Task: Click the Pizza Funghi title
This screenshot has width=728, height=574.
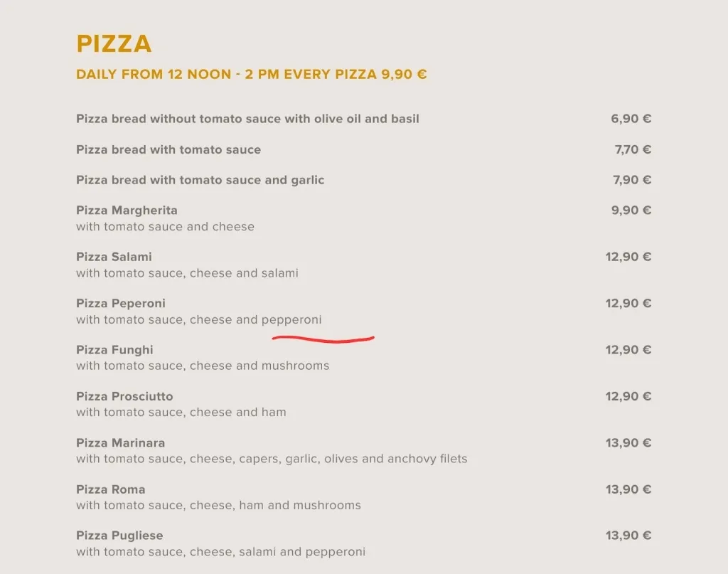Action: point(114,350)
